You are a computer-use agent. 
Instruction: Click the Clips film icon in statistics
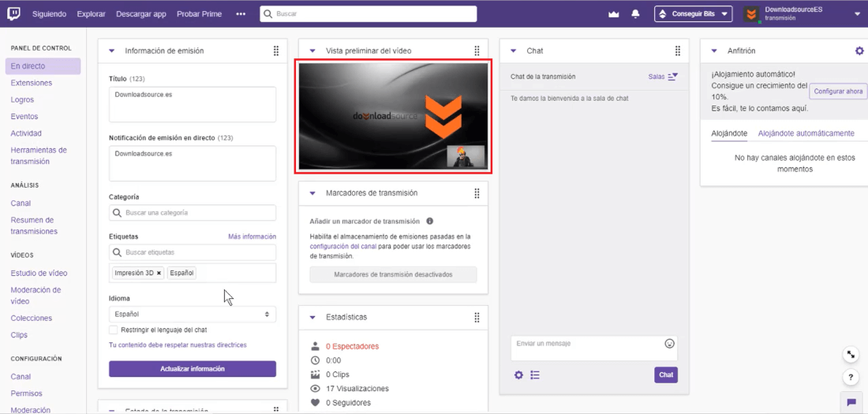[x=316, y=374]
